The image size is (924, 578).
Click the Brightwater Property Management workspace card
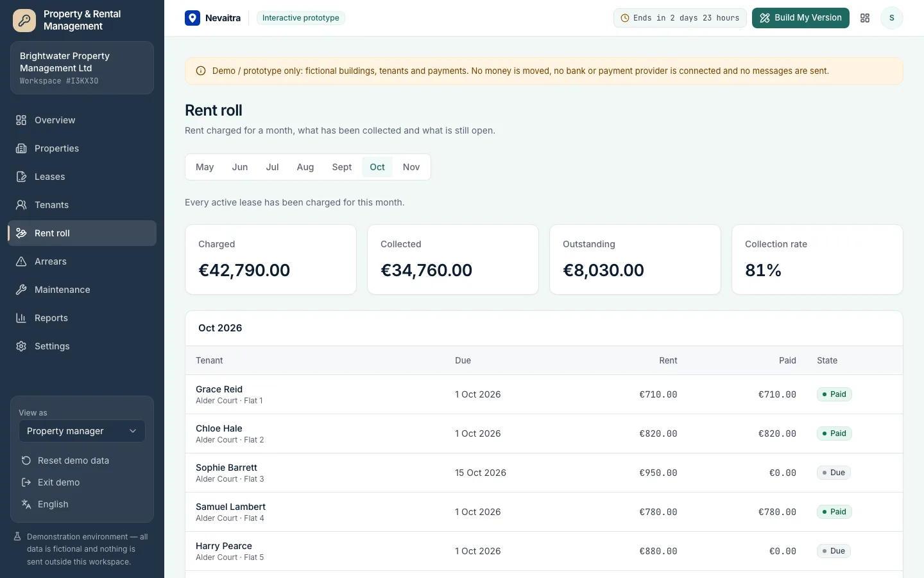tap(82, 68)
